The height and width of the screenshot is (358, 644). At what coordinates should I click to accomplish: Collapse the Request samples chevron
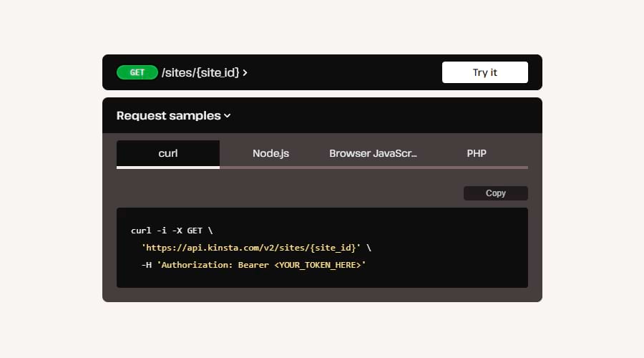(228, 115)
